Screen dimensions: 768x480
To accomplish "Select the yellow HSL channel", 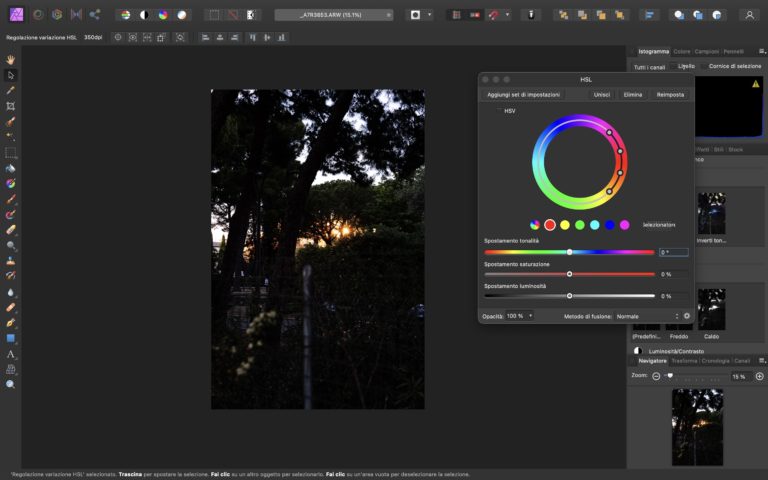I will coord(565,225).
